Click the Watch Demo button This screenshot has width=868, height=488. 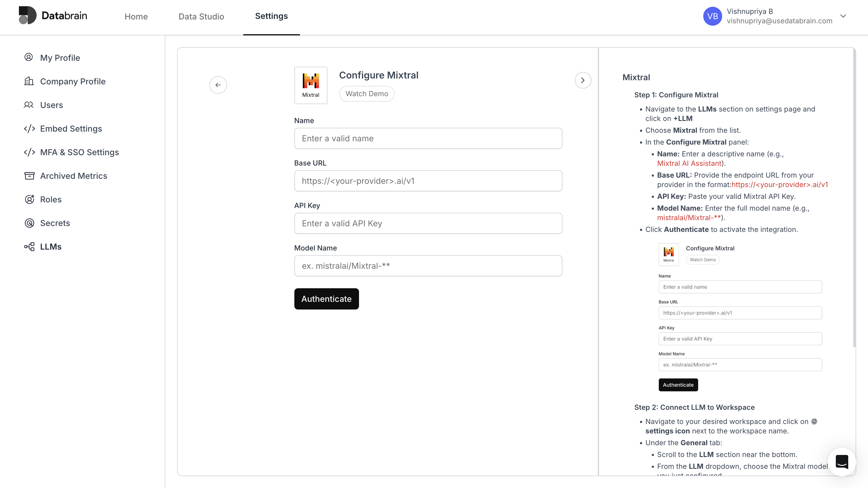[367, 94]
